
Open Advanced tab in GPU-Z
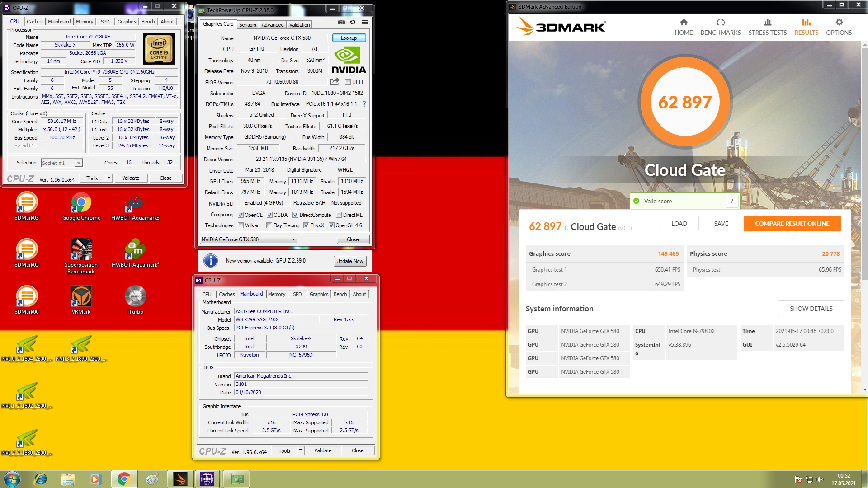[273, 25]
